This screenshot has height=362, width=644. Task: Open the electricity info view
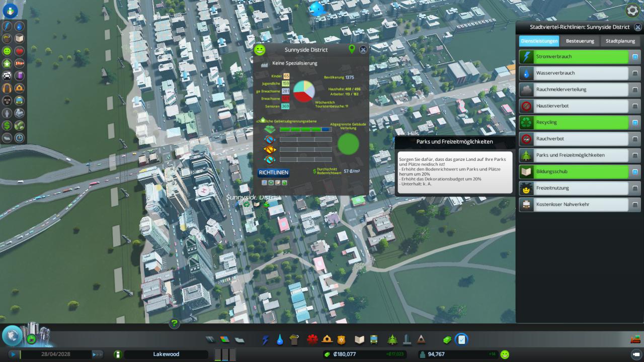pyautogui.click(x=7, y=26)
